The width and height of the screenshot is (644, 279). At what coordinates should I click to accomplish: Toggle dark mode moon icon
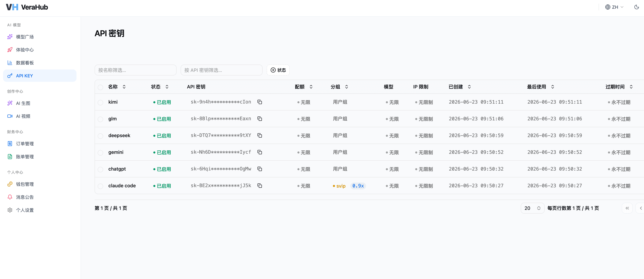(x=636, y=7)
